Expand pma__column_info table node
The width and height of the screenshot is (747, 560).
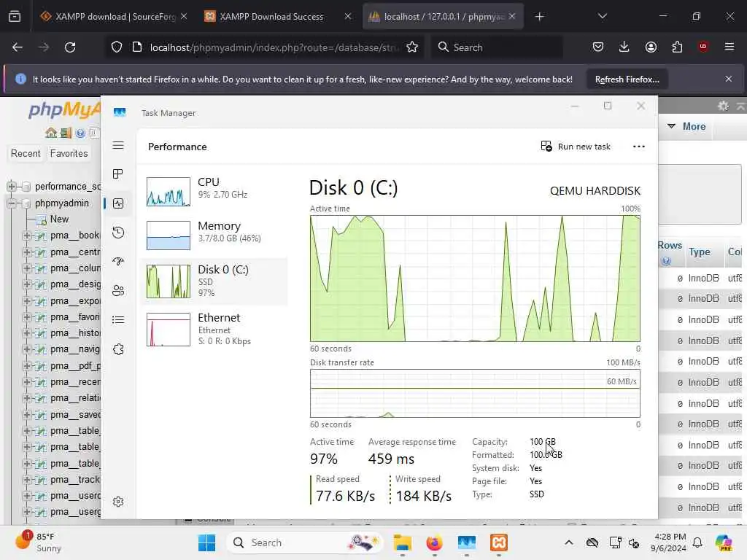click(x=27, y=268)
